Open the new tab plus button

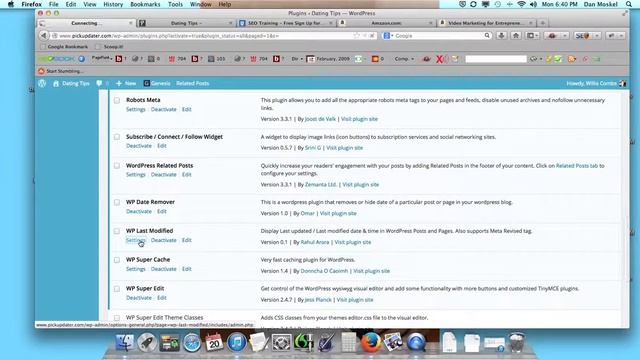542,23
